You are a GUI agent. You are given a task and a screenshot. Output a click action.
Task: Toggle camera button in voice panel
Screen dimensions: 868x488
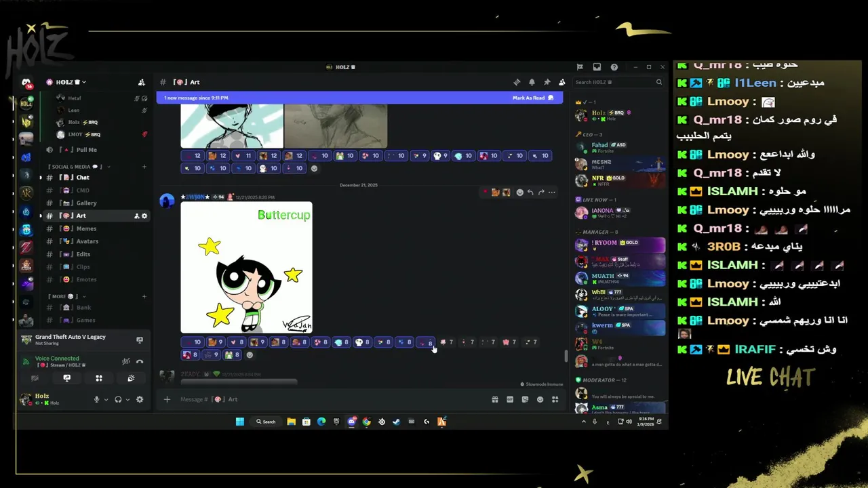tap(35, 378)
